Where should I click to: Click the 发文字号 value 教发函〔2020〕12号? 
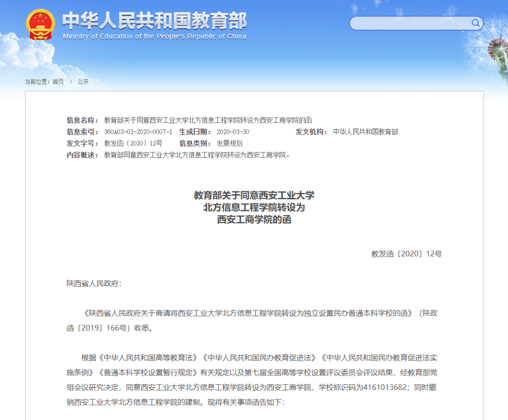pyautogui.click(x=133, y=143)
